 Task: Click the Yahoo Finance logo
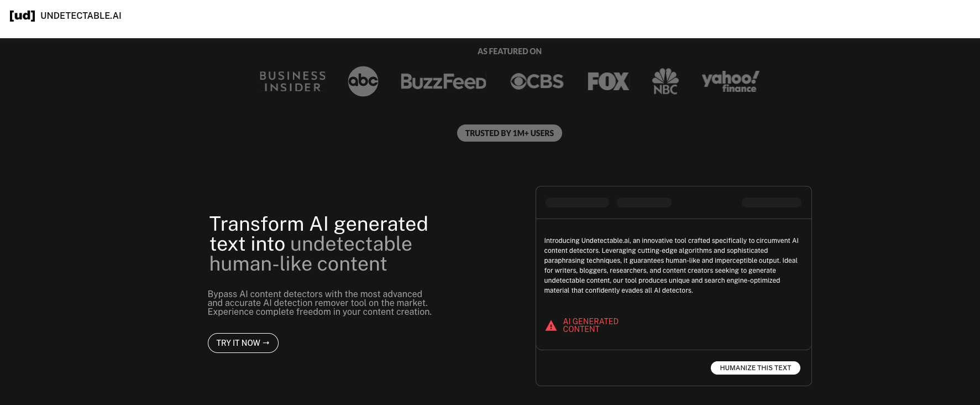730,81
